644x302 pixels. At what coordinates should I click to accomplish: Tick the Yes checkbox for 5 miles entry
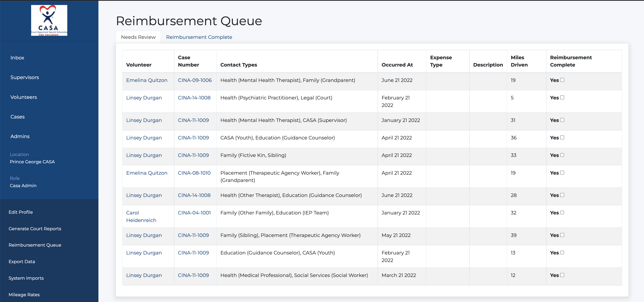coord(562,98)
